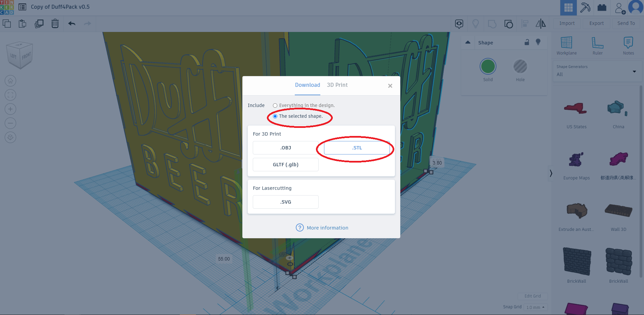
Task: Toggle the shape lock icon
Action: coord(527,42)
